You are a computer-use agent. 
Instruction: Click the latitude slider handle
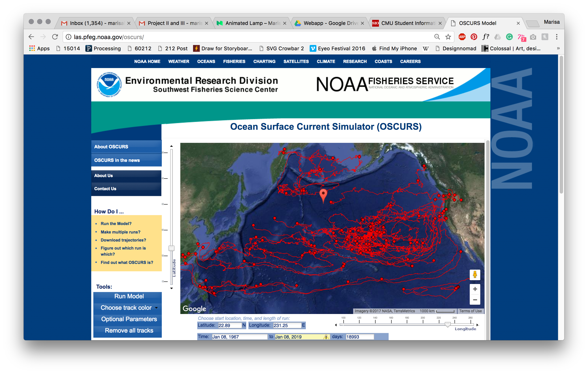coord(171,248)
